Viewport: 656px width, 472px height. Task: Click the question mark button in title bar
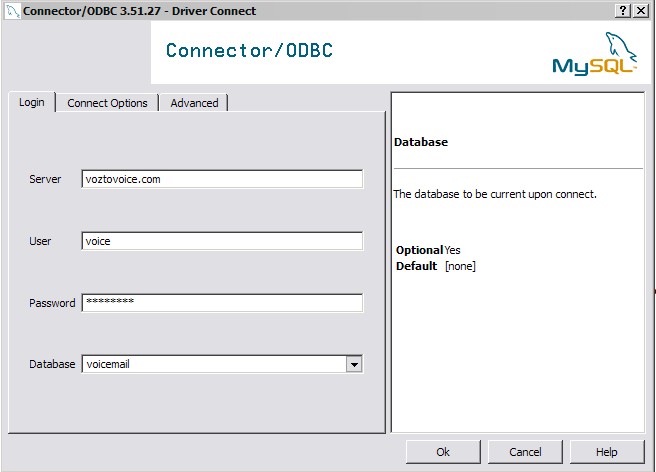[623, 10]
